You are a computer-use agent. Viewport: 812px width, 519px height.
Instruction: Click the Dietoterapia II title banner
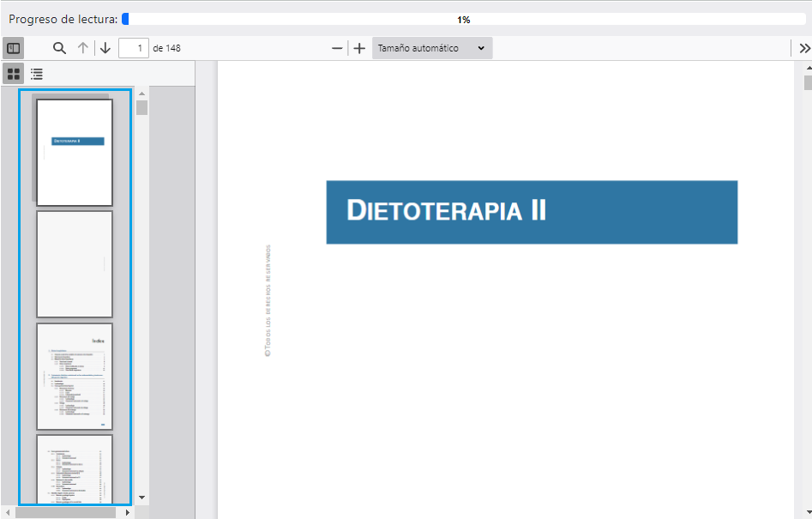(532, 212)
